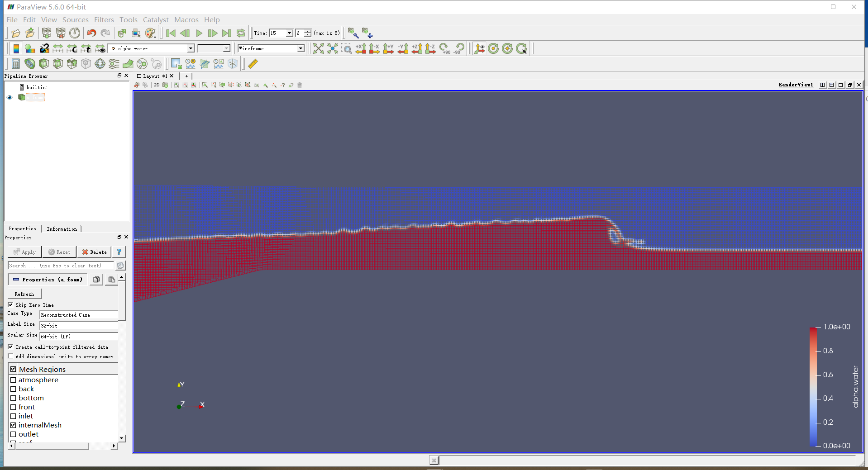Open the Case Type dropdown

point(79,315)
